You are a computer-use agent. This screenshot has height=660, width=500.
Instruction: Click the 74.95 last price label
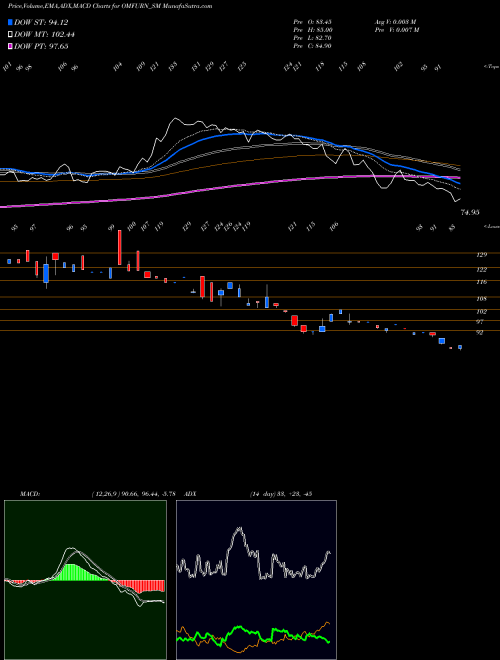[470, 213]
